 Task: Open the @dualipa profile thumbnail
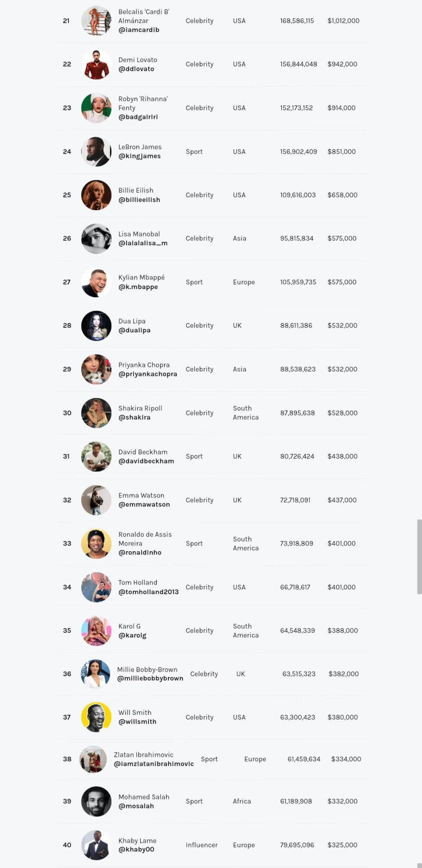click(96, 326)
